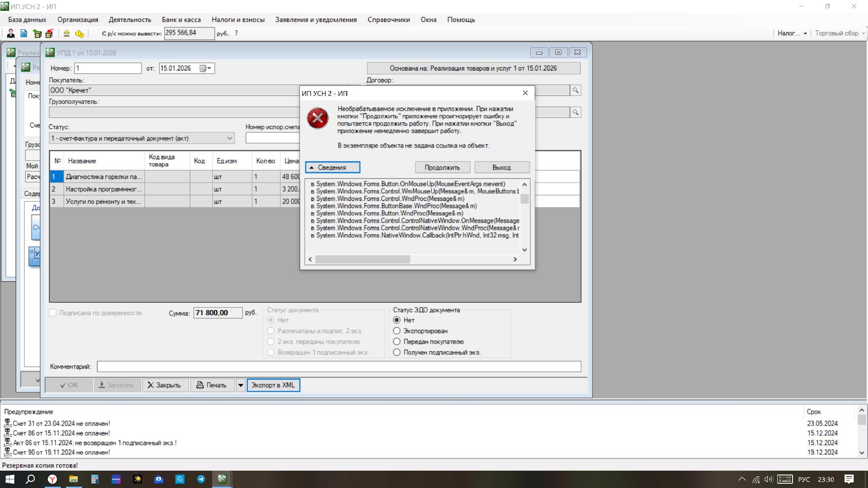868x488 pixels.
Task: Click the bank building toolbar icon
Action: tap(66, 33)
